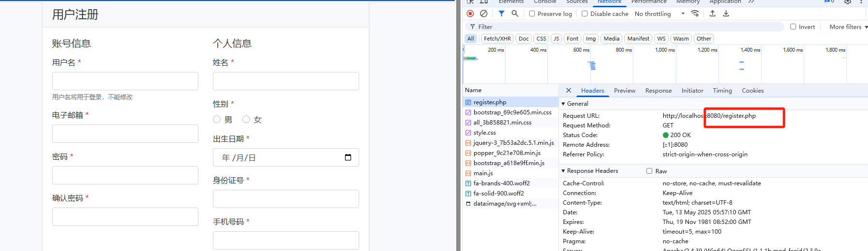Select the 男 gender radio button
Screen dimensions: 868x251
point(217,119)
